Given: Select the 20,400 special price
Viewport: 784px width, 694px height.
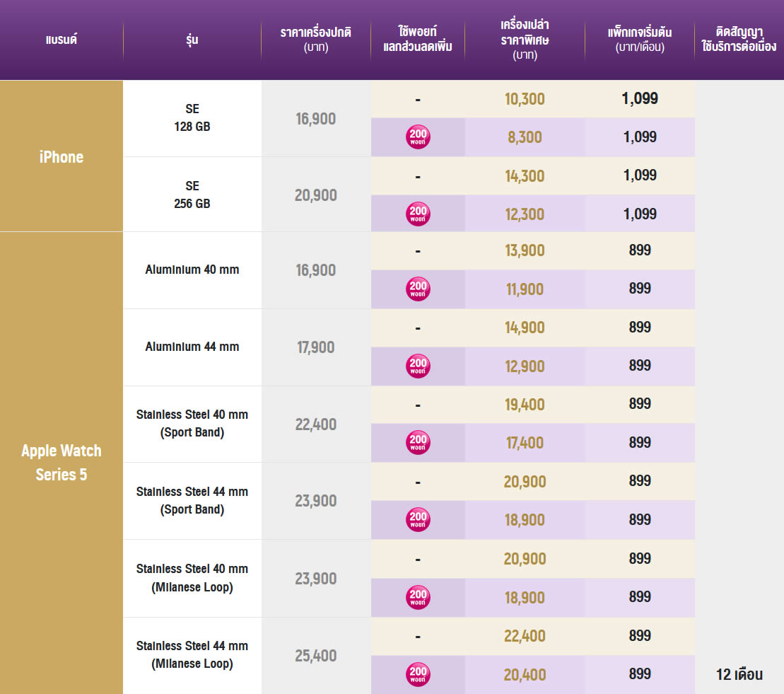Looking at the screenshot, I should [525, 674].
